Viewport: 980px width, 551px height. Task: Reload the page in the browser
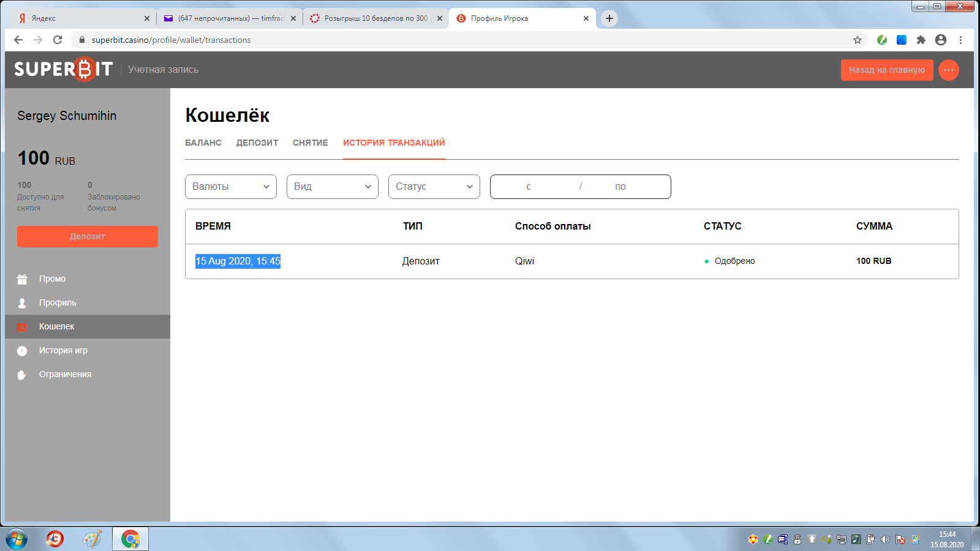click(x=58, y=40)
